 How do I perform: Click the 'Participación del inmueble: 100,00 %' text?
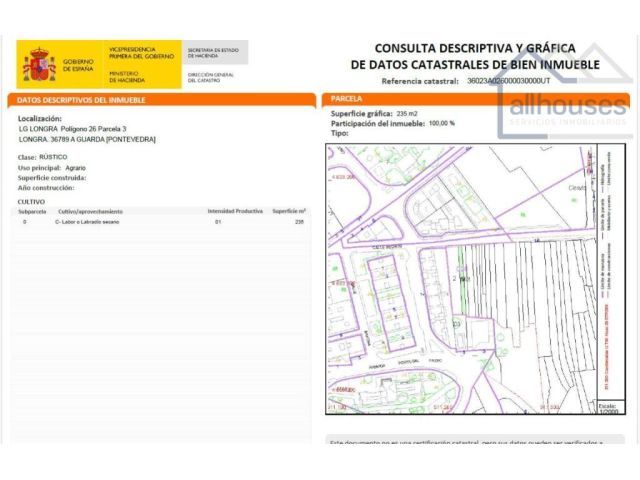coord(393,123)
